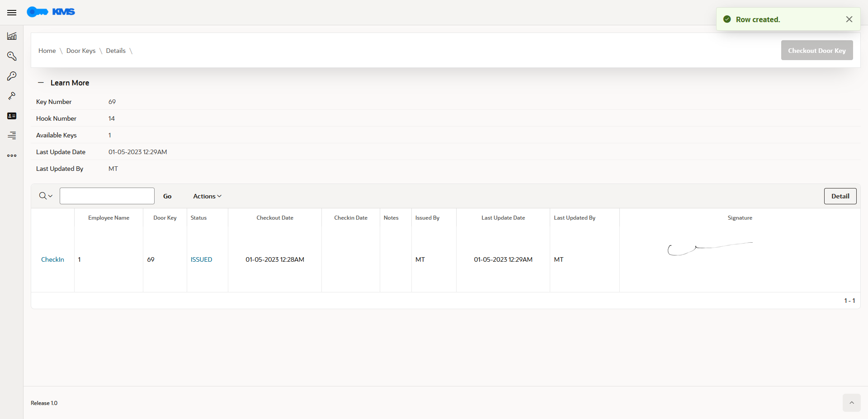
Task: Click the KMS key logo
Action: click(51, 12)
